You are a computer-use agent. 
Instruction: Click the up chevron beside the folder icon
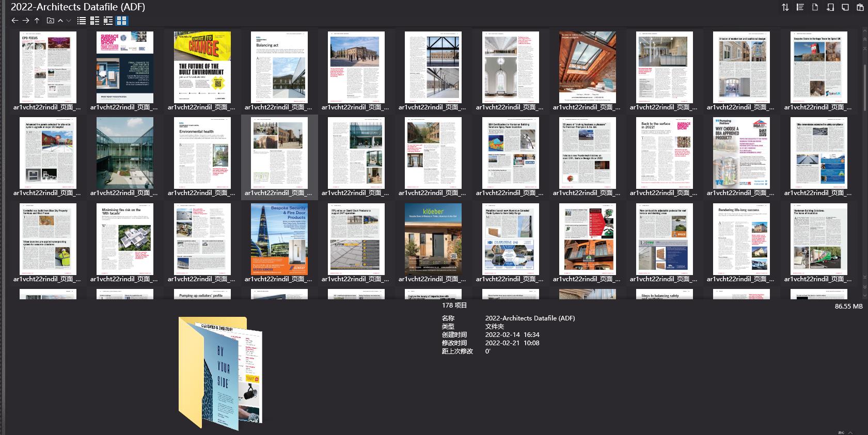tap(60, 21)
